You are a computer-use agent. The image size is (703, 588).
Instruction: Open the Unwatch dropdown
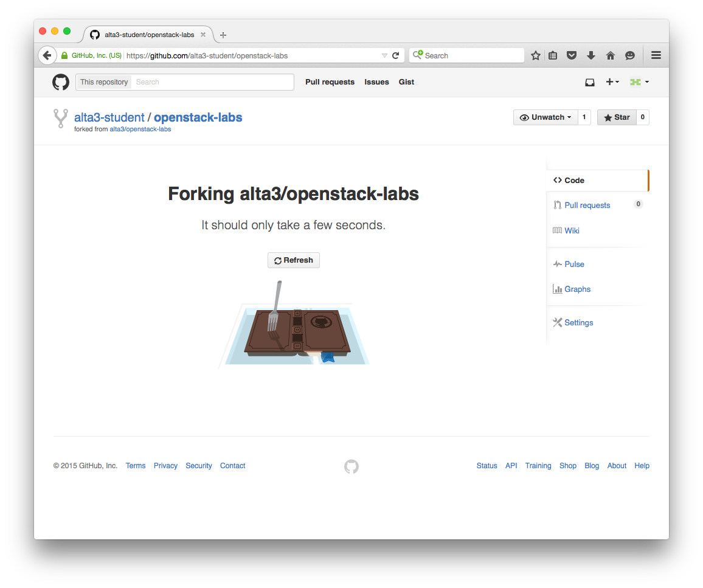point(545,117)
